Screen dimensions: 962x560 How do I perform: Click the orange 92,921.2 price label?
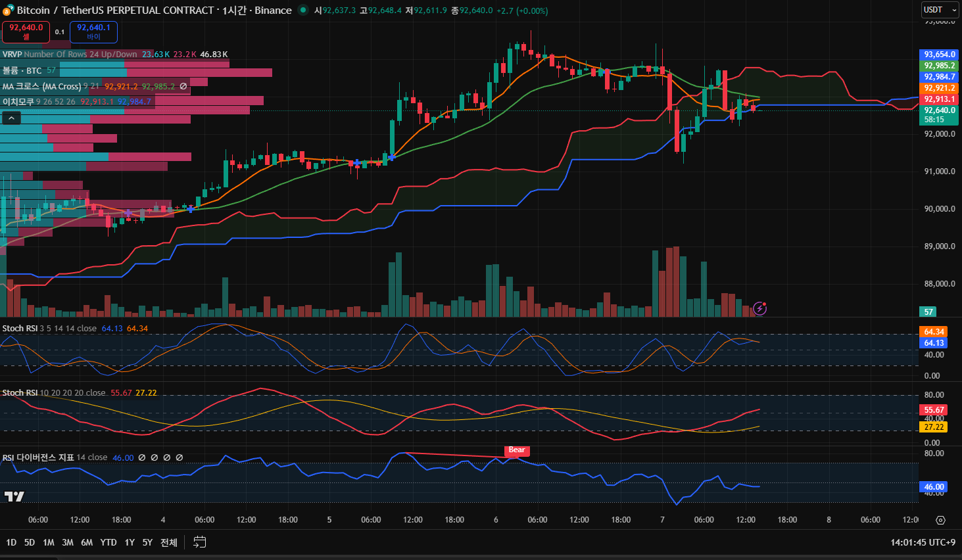[939, 88]
